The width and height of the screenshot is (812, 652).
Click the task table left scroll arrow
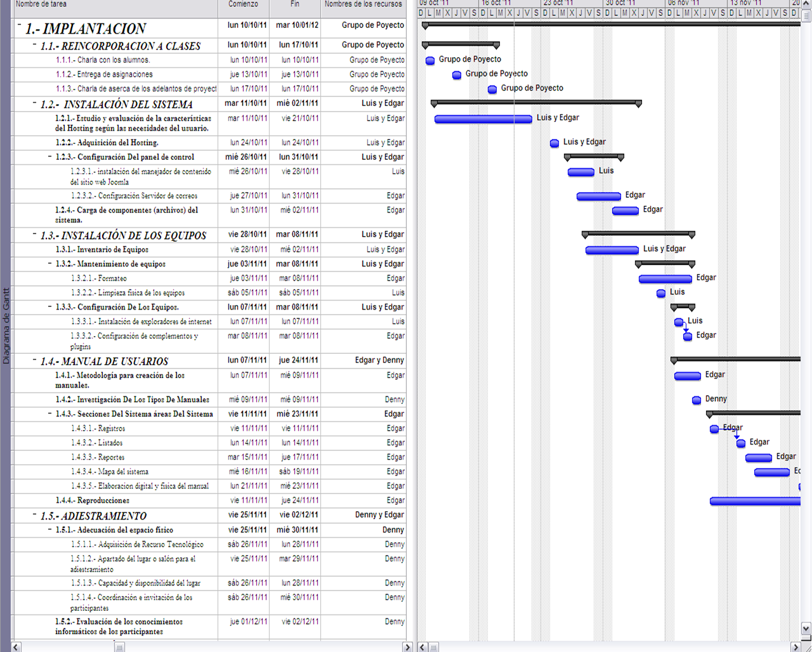pyautogui.click(x=17, y=647)
